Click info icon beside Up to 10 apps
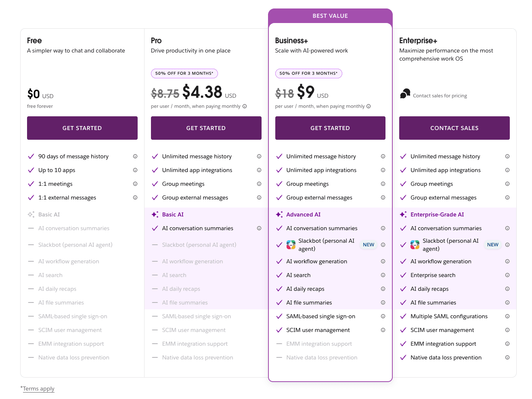This screenshot has height=399, width=532. pyautogui.click(x=135, y=170)
